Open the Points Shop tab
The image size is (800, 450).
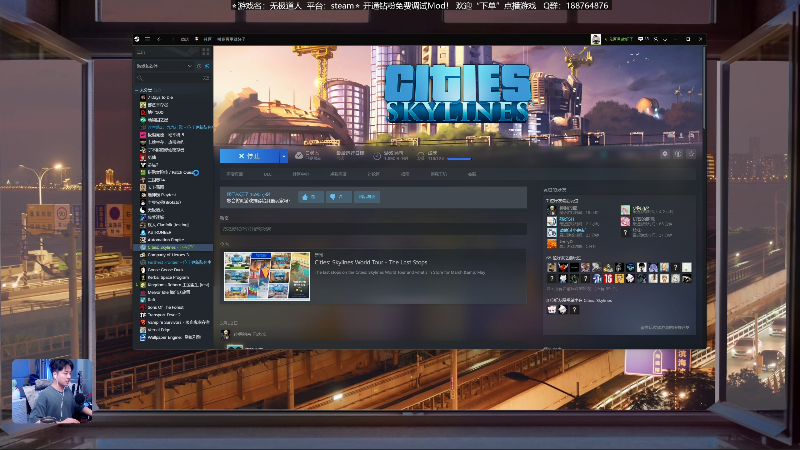coord(338,174)
